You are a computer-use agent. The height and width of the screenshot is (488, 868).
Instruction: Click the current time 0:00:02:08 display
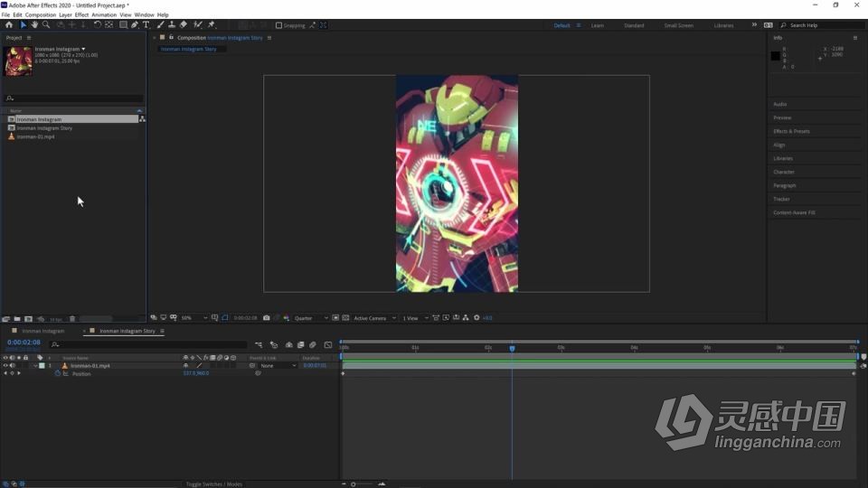coord(24,343)
